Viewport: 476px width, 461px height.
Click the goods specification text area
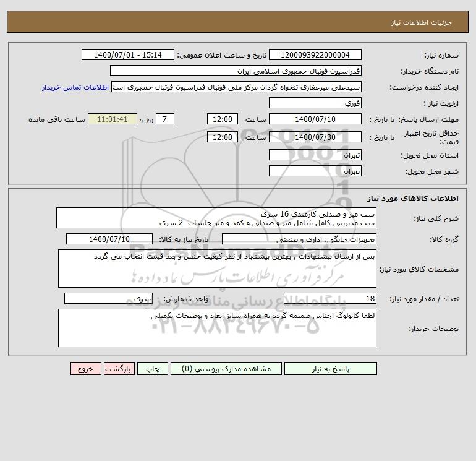[x=217, y=269]
